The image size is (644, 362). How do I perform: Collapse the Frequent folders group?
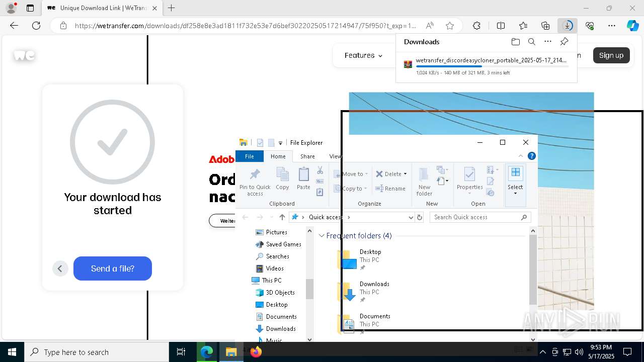[321, 236]
